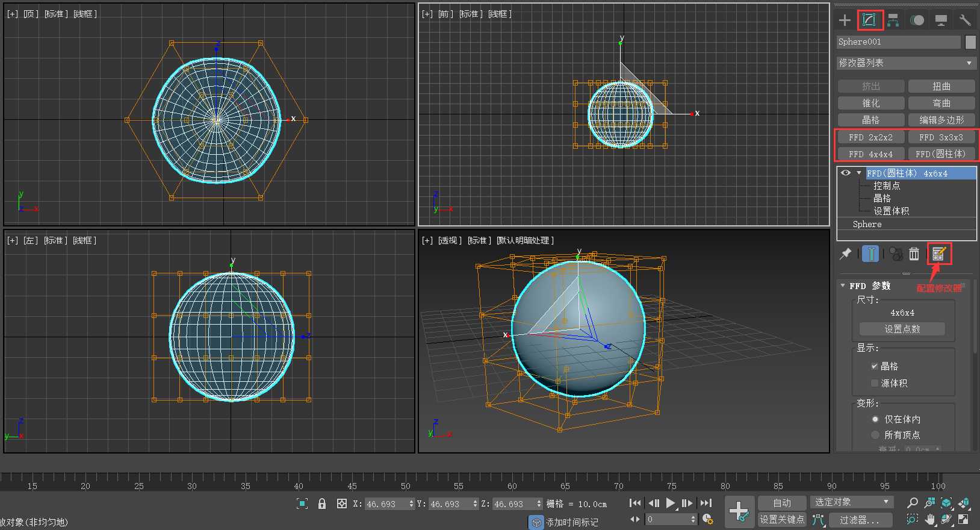Go to the end frame

[706, 503]
